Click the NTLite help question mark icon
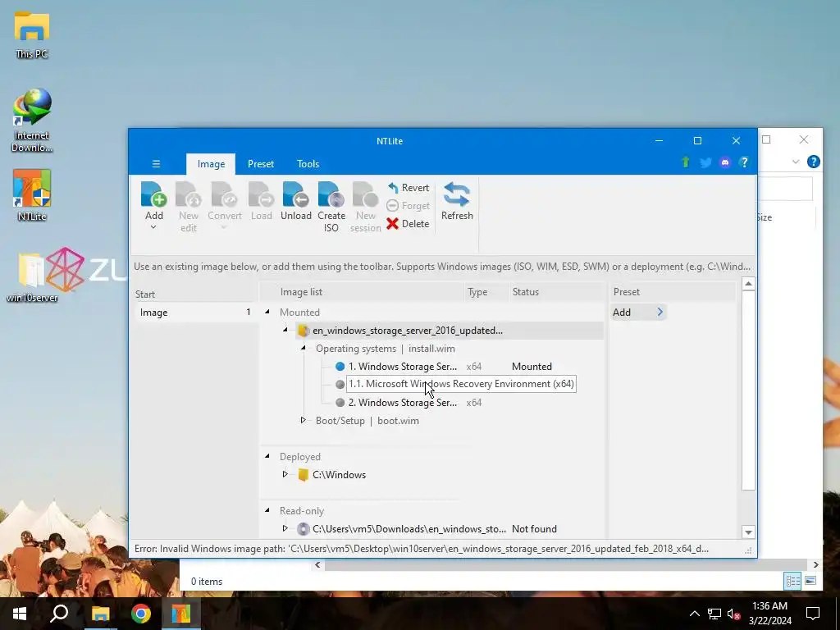 point(744,162)
